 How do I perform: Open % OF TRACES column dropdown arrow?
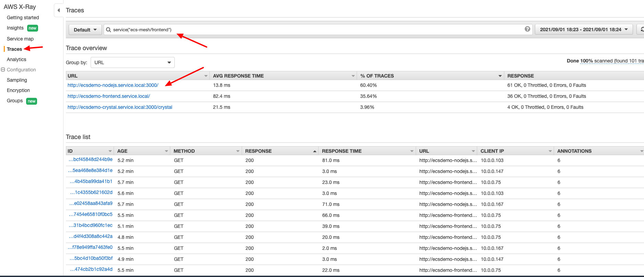coord(500,76)
